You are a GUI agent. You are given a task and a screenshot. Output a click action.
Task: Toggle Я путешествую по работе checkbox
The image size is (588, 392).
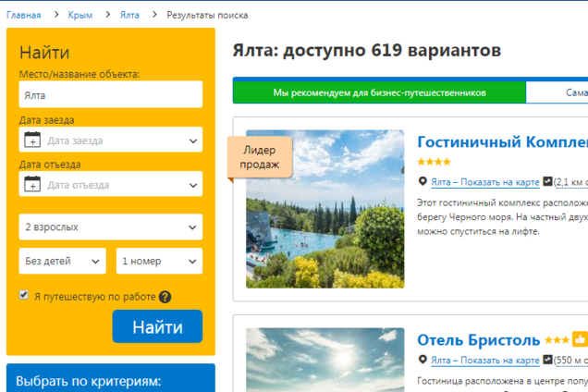[x=24, y=295]
